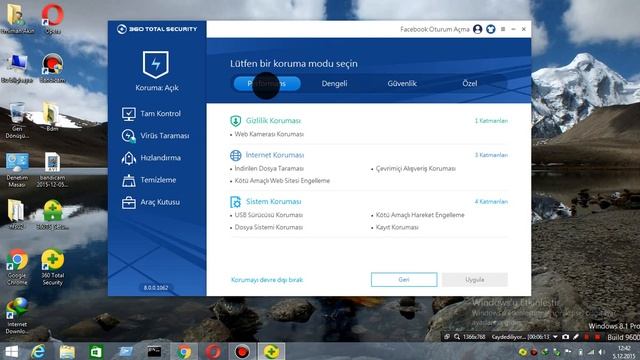Expand the Bandicam recording bar dropdown arrow
The image size is (640, 360).
pyautogui.click(x=555, y=337)
